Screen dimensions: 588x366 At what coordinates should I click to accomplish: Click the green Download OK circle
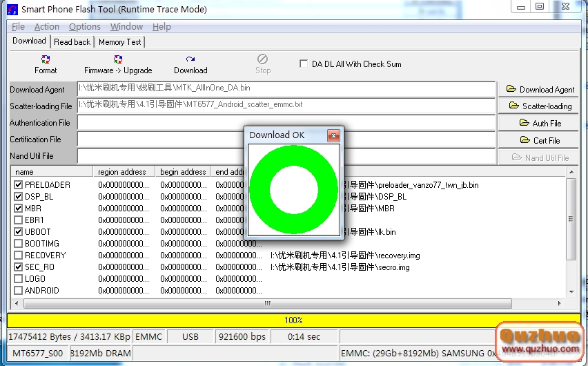point(293,190)
